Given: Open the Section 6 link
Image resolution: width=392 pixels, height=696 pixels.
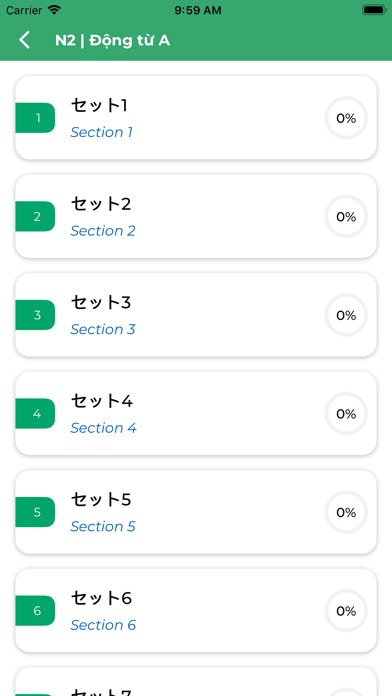Looking at the screenshot, I should (103, 625).
